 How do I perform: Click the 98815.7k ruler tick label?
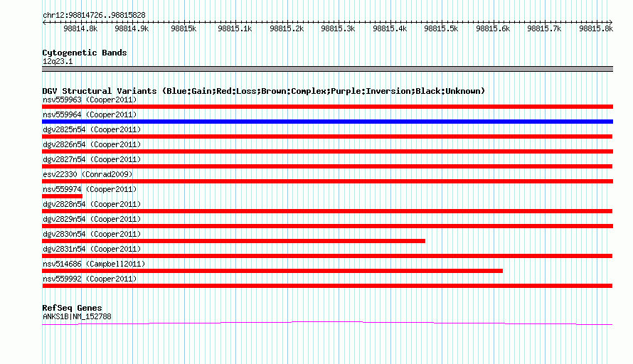coord(544,28)
